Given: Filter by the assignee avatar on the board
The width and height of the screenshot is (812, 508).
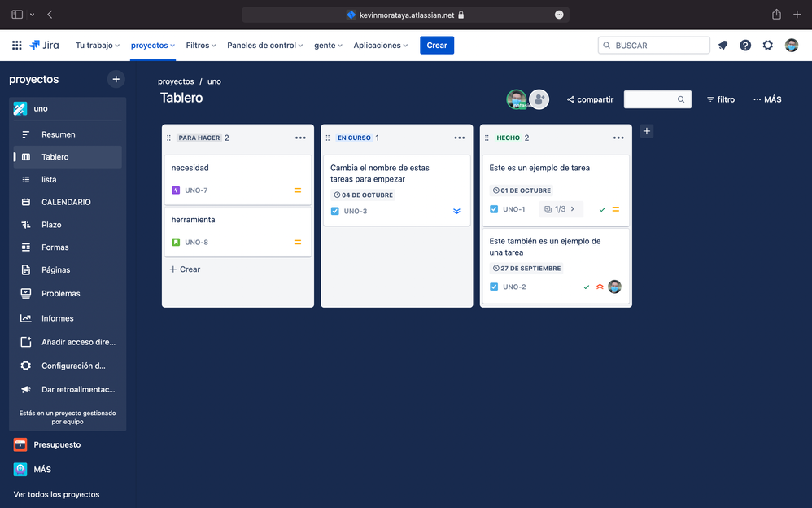Looking at the screenshot, I should pyautogui.click(x=517, y=99).
